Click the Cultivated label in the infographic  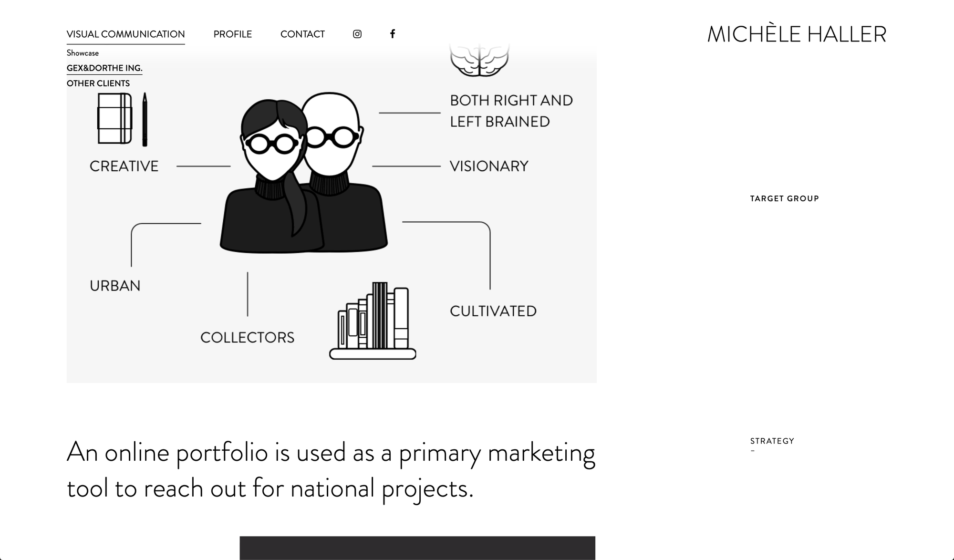coord(493,311)
